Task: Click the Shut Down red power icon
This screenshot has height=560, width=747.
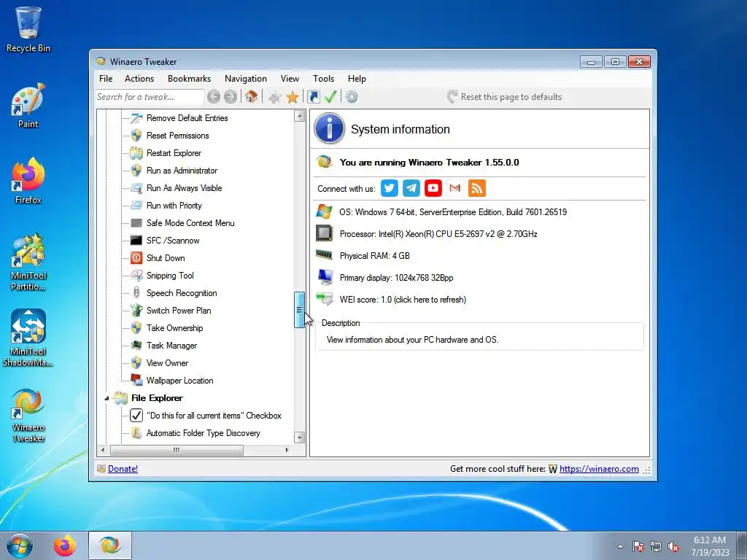Action: [136, 258]
